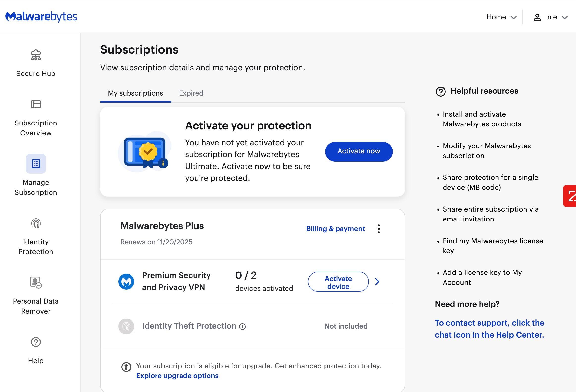Open the Billing & payment link

[x=335, y=229]
